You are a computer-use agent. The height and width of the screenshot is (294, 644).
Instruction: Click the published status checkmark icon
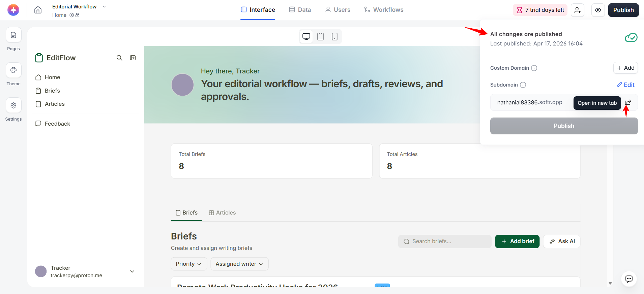pos(631,37)
